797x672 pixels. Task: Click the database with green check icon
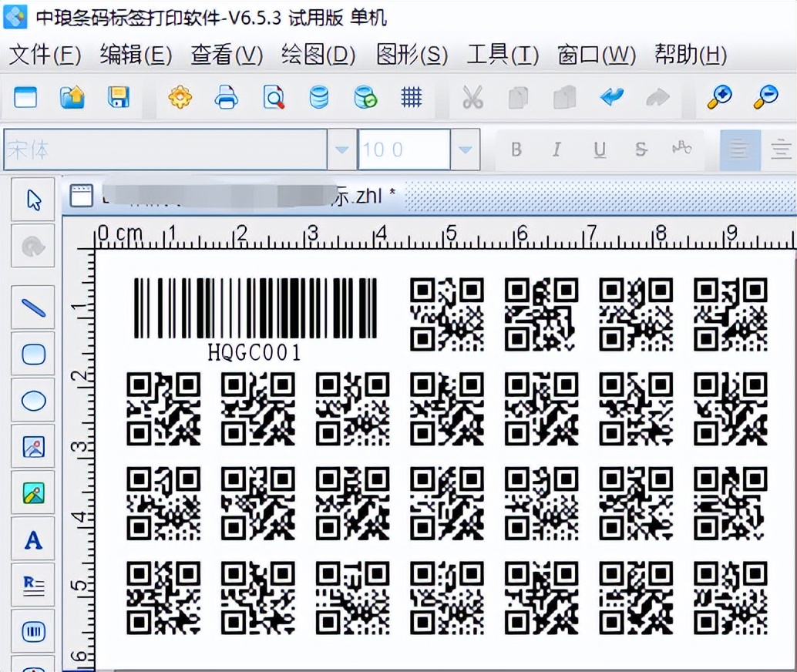[x=365, y=96]
